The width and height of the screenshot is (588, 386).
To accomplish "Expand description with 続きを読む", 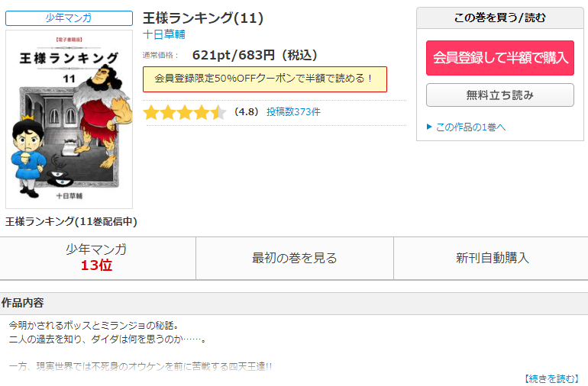I will click(x=551, y=378).
